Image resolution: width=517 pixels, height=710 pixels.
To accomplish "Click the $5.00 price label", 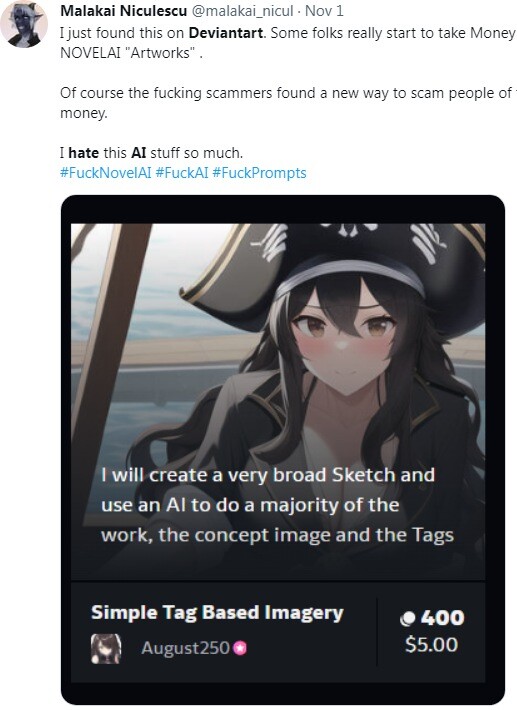I will [x=431, y=644].
